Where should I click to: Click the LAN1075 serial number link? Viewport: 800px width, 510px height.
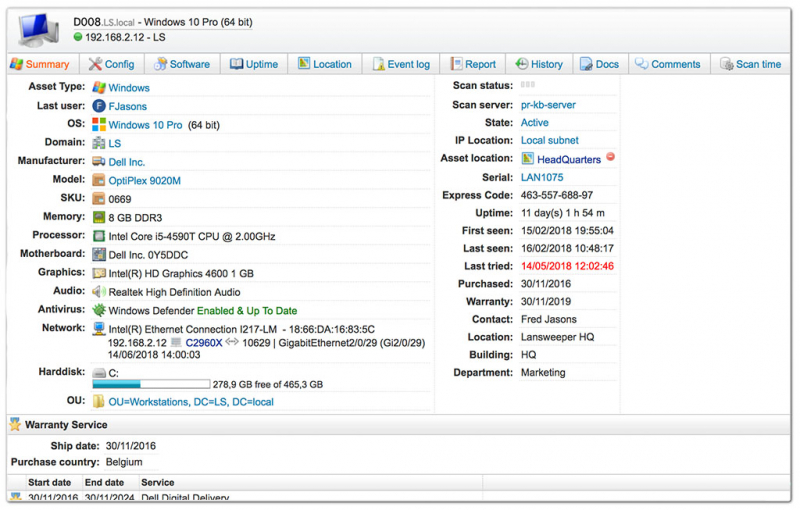543,177
